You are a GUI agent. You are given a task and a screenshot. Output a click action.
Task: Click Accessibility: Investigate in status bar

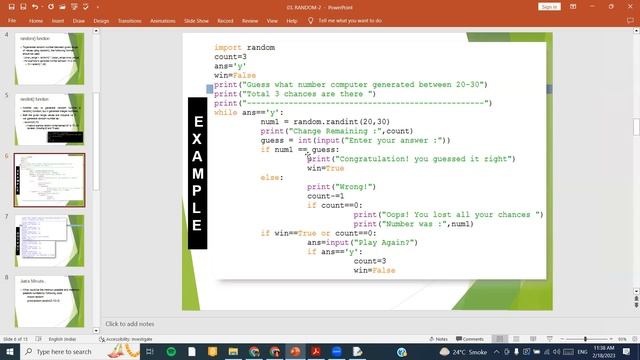[126, 339]
